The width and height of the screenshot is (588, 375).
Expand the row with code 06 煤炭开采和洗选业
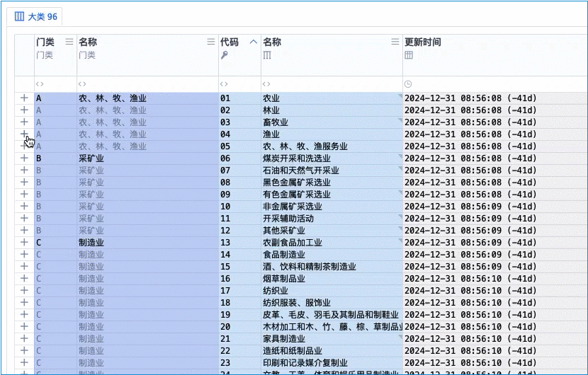coord(24,158)
